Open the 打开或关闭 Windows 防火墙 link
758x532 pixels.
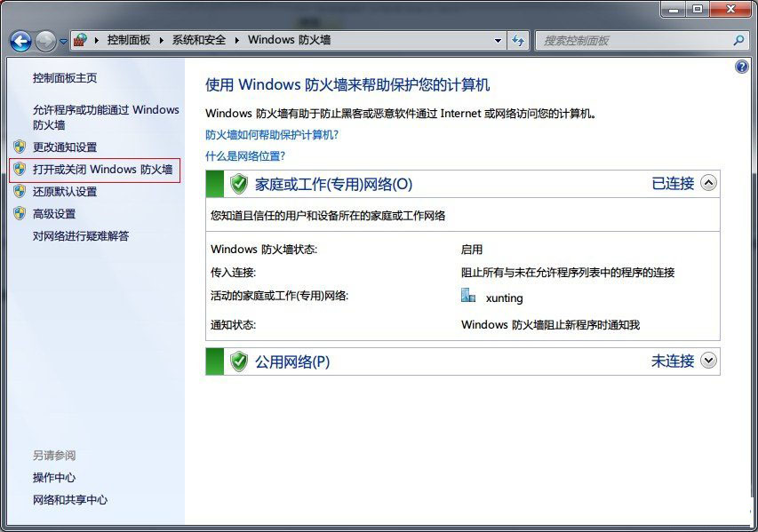[102, 169]
